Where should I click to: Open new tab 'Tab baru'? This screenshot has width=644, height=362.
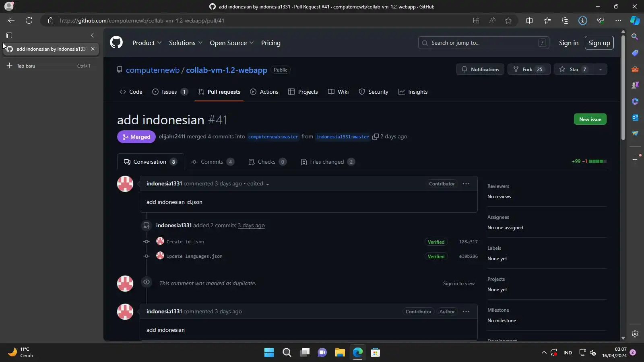click(51, 66)
